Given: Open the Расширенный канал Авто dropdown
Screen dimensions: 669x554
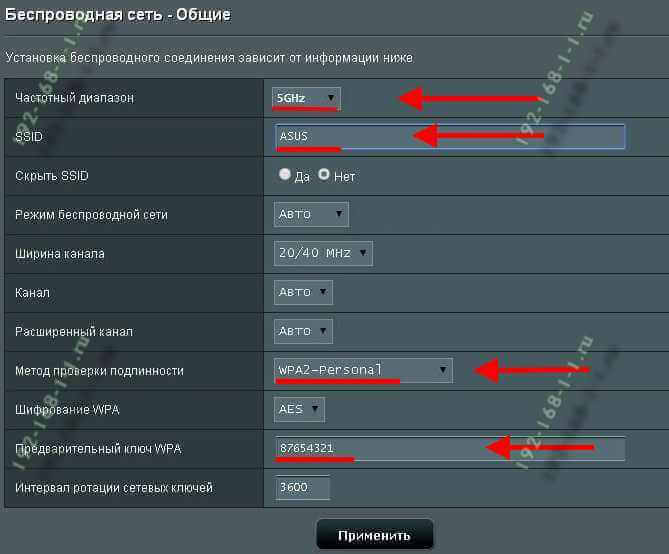Looking at the screenshot, I should [x=303, y=331].
